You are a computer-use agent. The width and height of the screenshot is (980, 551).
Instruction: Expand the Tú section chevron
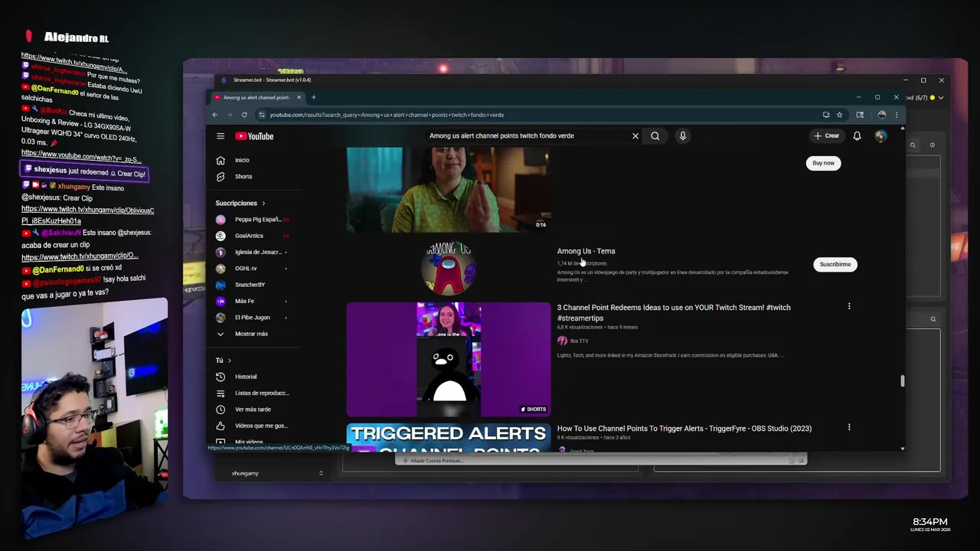229,360
